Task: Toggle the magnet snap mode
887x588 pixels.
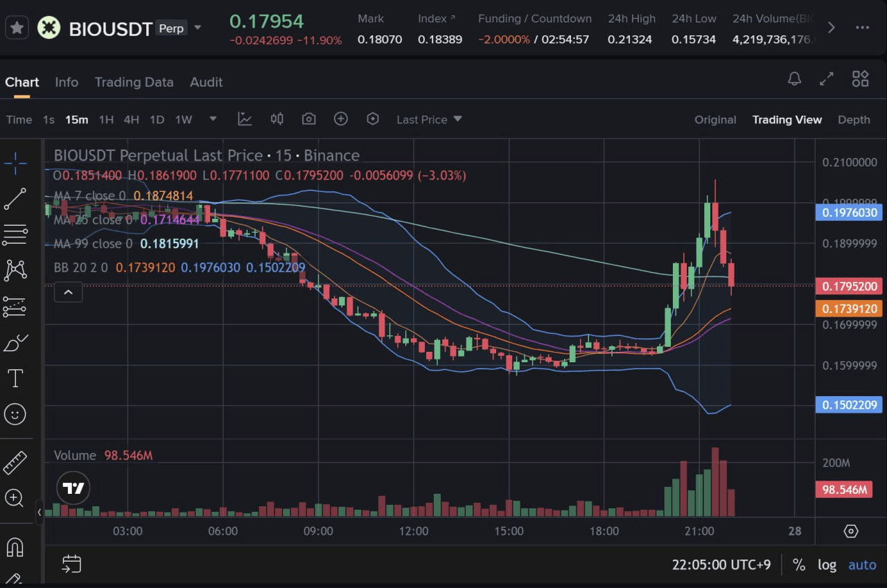Action: pos(15,547)
